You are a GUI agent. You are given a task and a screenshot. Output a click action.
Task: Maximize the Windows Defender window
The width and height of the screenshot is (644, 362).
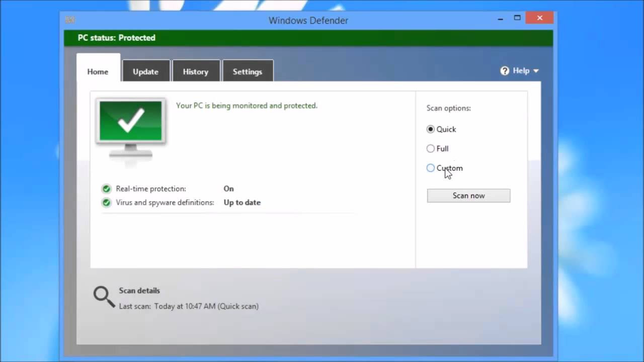tap(517, 19)
